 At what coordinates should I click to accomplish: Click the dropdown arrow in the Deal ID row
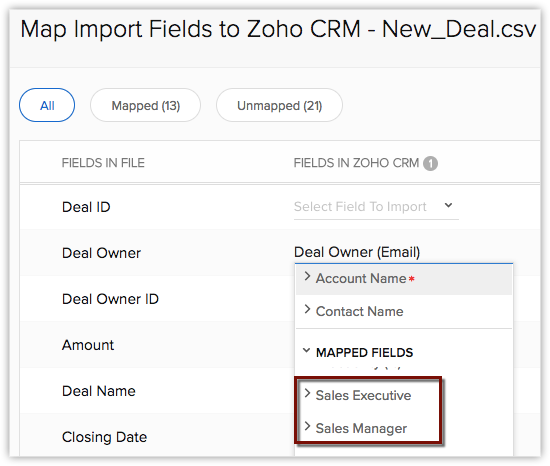coord(448,205)
